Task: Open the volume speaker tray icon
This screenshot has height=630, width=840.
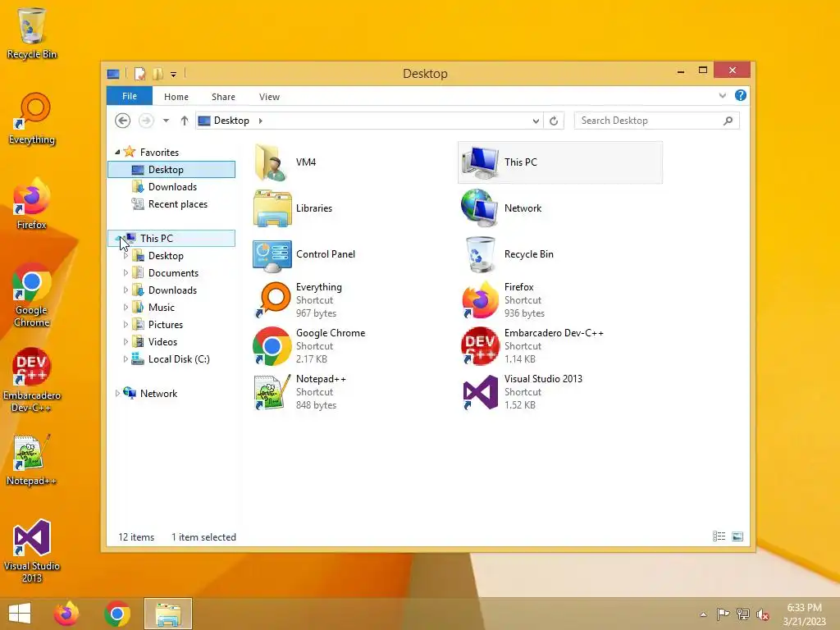Action: (762, 614)
